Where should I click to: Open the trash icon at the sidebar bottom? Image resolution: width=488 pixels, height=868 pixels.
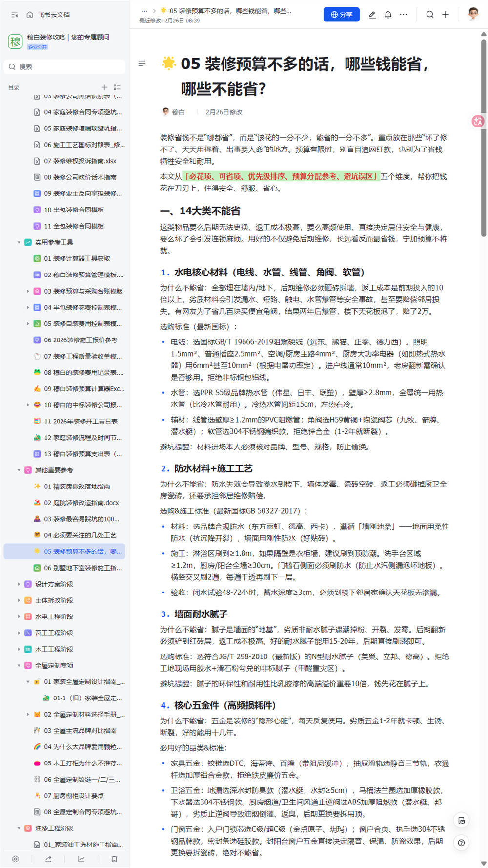coord(114,859)
